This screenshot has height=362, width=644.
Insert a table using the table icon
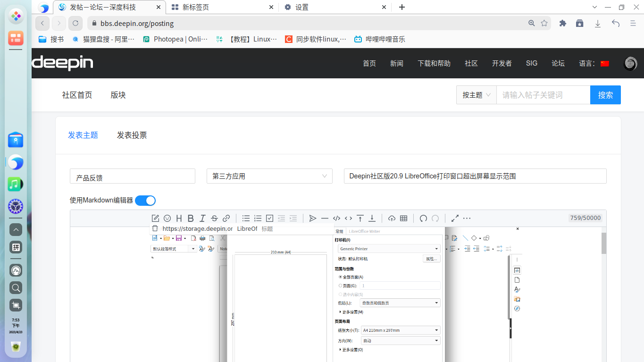point(404,218)
